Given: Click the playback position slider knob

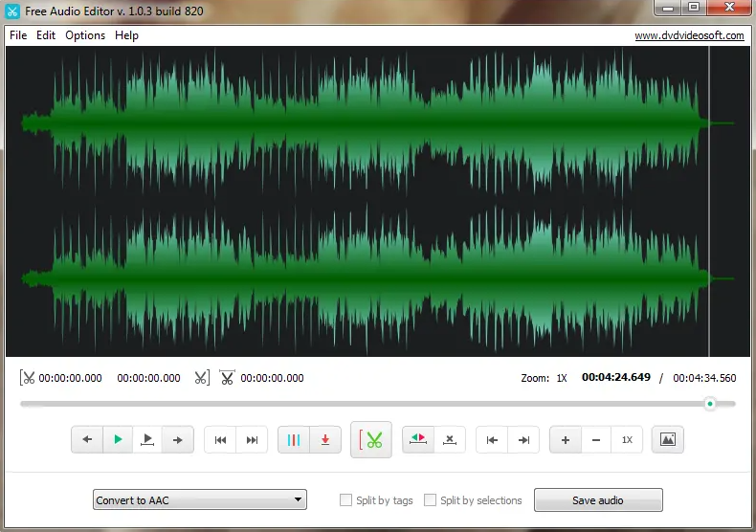Looking at the screenshot, I should (710, 404).
